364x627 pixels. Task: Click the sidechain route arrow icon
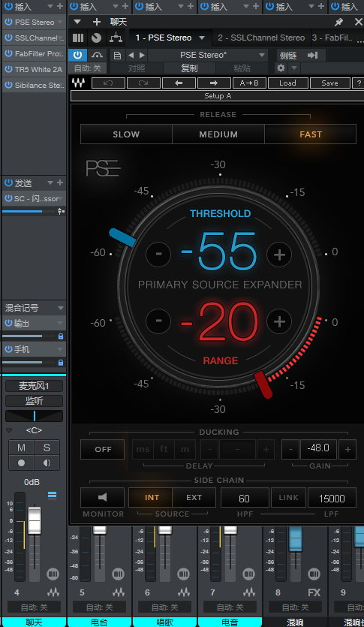312,55
